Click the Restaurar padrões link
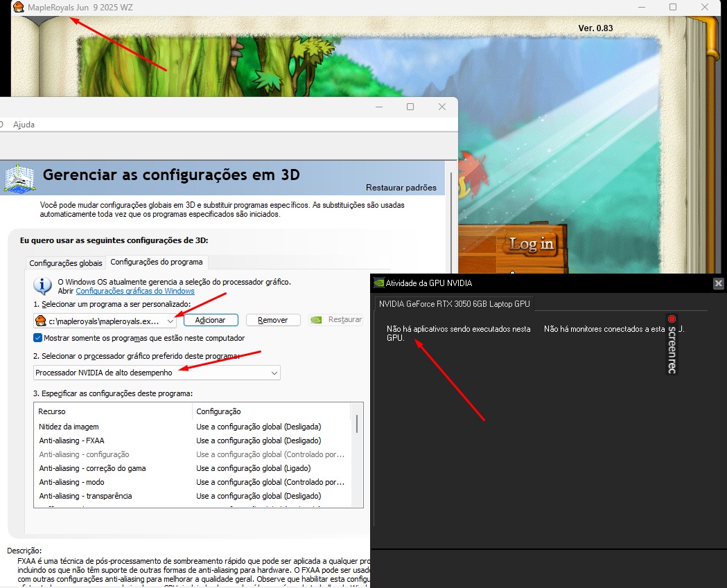727x588 pixels. click(x=401, y=188)
